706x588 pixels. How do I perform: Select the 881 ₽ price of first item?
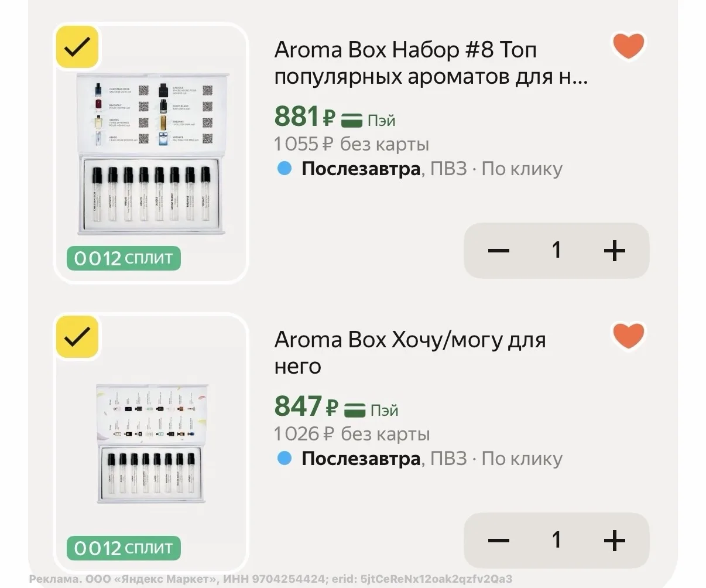coord(304,117)
